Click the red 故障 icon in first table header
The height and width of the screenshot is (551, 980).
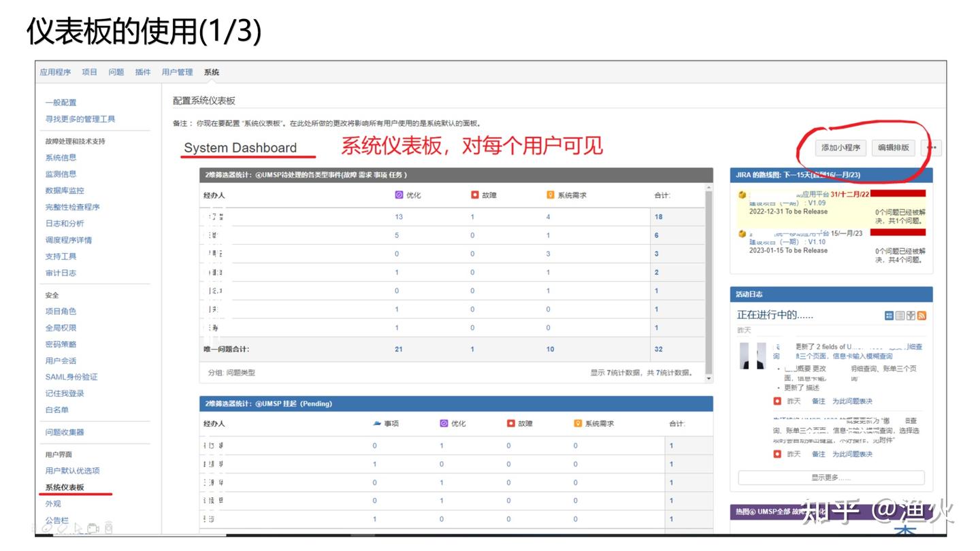coord(474,195)
